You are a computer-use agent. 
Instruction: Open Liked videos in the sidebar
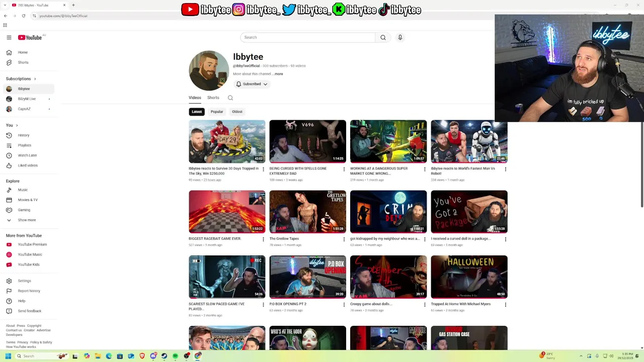pos(28,165)
